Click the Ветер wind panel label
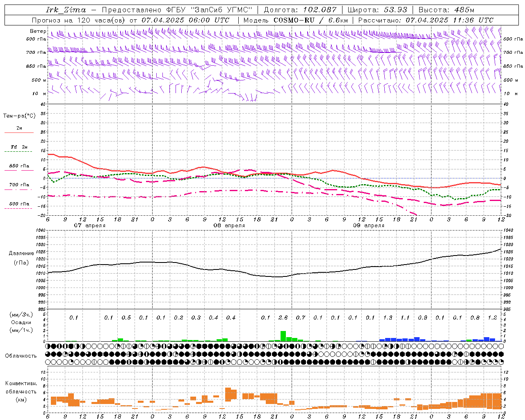Screen dimensions: 525x420 pyautogui.click(x=38, y=31)
